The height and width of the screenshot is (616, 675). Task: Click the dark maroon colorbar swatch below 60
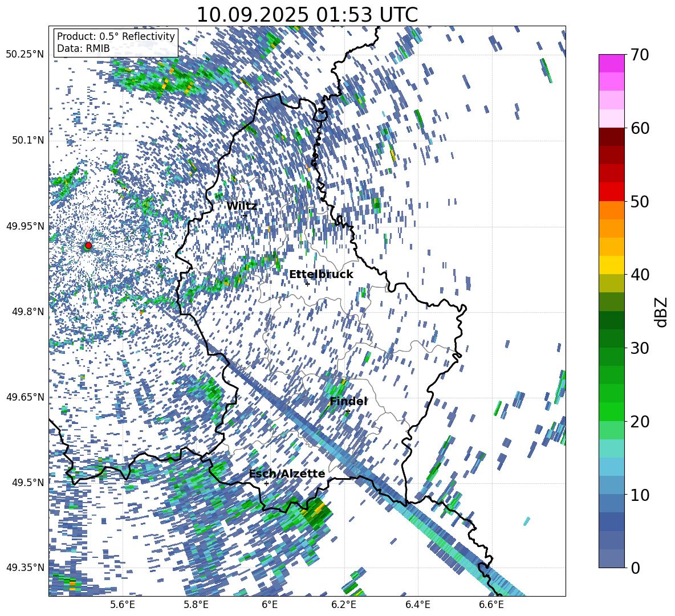tap(611, 137)
